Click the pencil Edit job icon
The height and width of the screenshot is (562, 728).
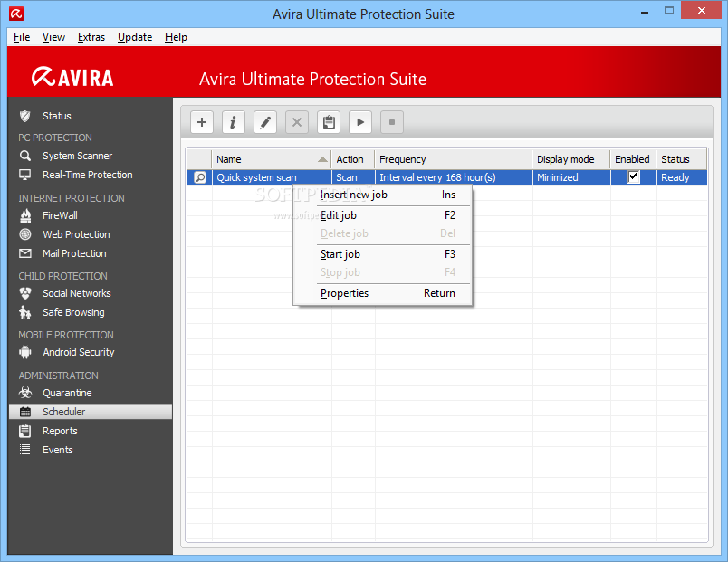(x=265, y=122)
